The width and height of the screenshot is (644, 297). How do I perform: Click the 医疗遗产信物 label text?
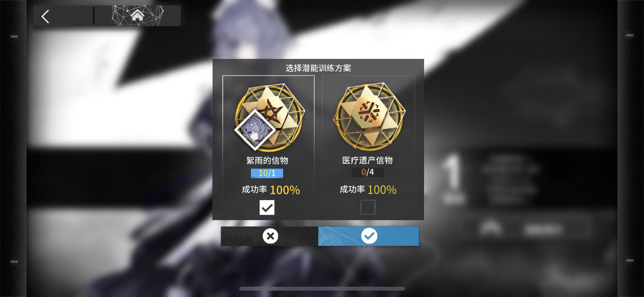click(x=367, y=160)
